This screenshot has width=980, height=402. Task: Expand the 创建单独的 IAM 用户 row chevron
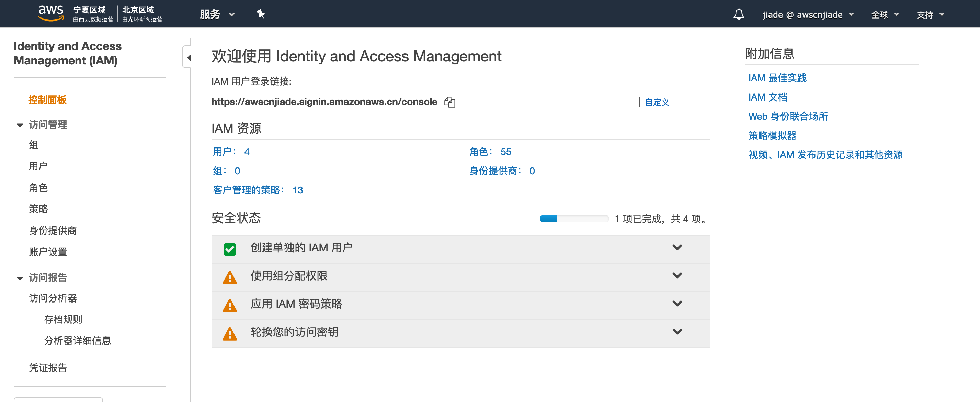click(x=677, y=247)
